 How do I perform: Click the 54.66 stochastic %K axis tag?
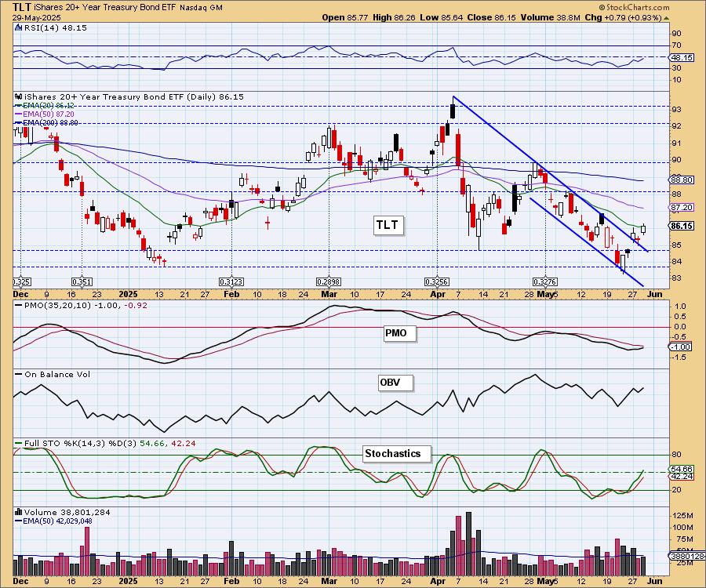(x=679, y=469)
